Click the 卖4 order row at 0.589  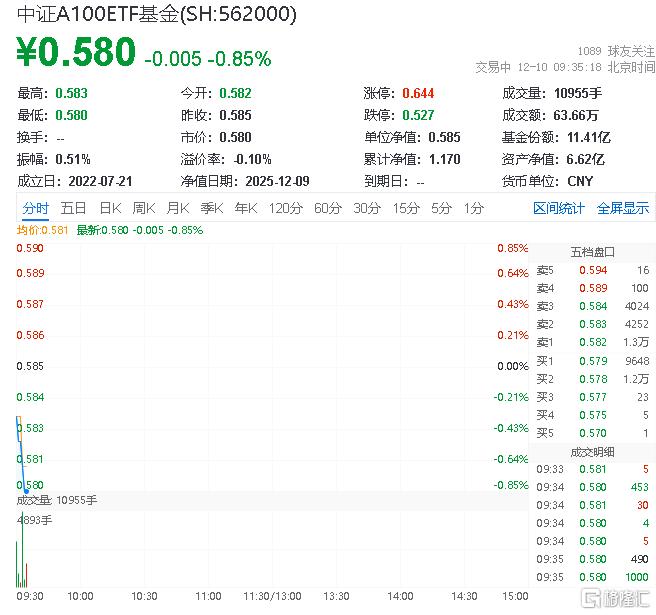pos(592,288)
